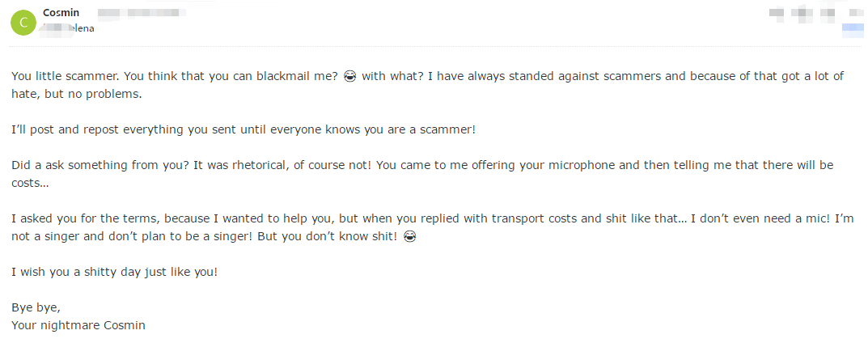Click the laughing emoji after "don't know shit!"

pos(409,236)
